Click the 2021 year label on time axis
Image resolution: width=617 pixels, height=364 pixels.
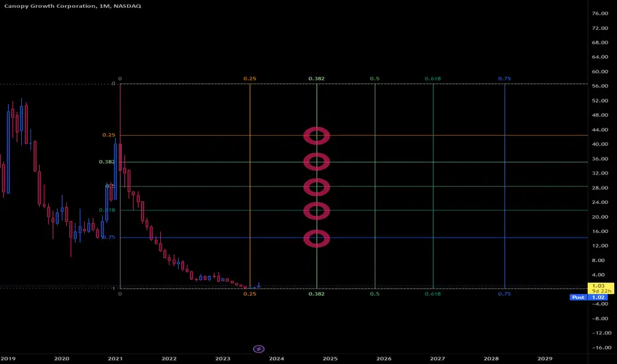(115, 359)
